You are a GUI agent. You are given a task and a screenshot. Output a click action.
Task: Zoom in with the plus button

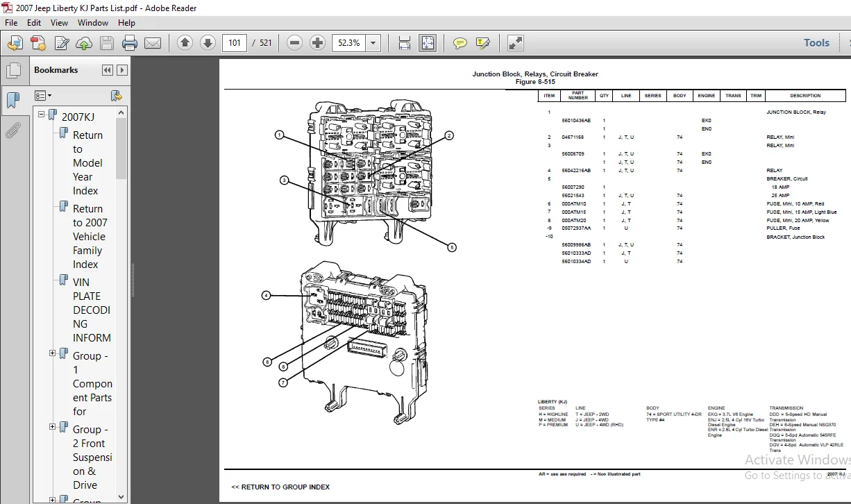click(317, 43)
